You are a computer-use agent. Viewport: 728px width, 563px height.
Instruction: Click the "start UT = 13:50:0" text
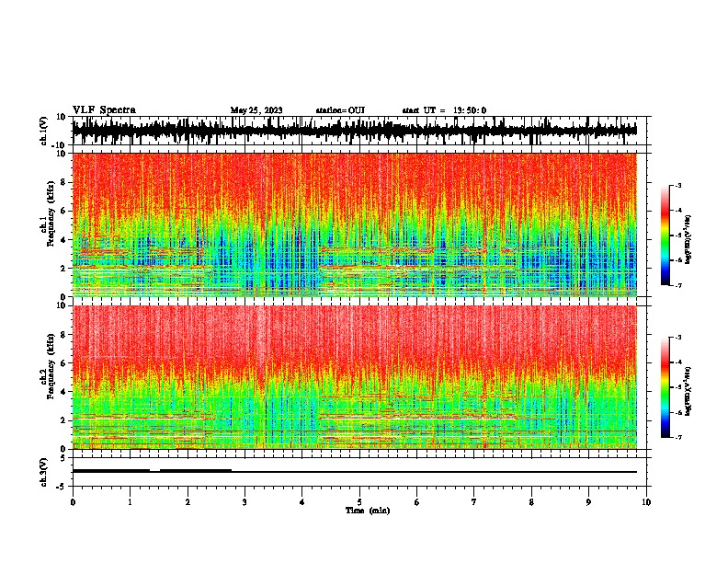tap(444, 110)
